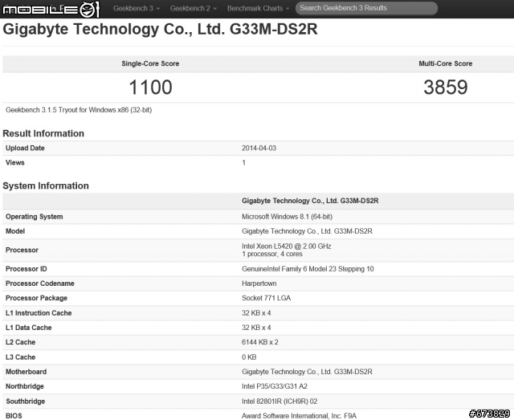Select the upload date 2014-04-03
The width and height of the screenshot is (514, 420).
259,148
